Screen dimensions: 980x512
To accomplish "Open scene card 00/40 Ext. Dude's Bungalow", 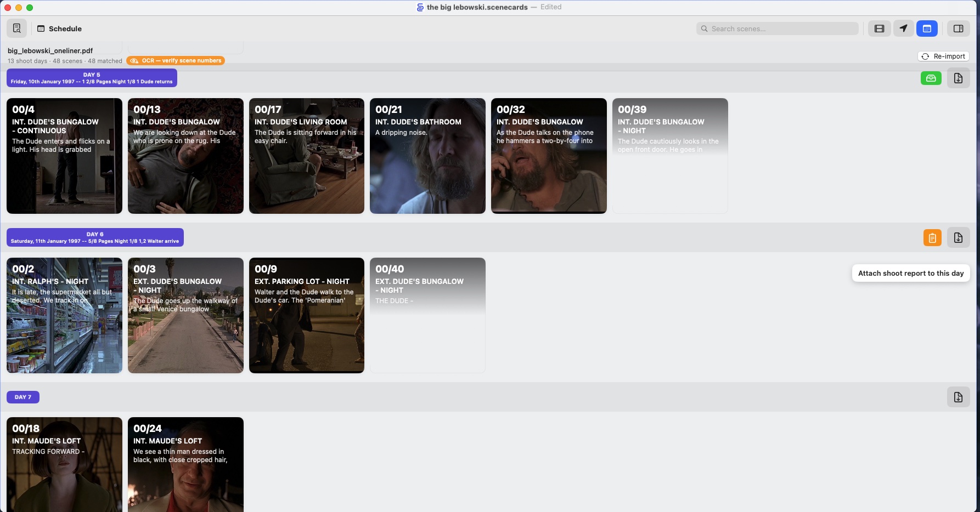I will coord(427,315).
